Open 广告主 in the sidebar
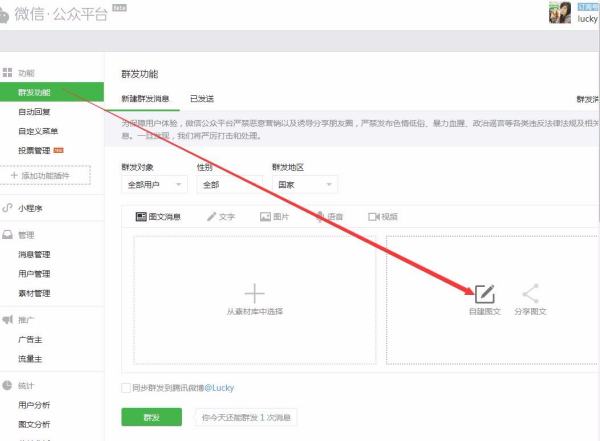 click(30, 340)
